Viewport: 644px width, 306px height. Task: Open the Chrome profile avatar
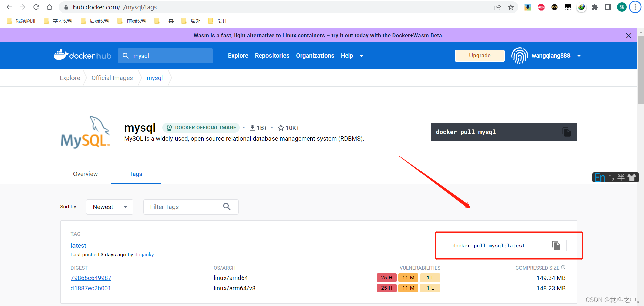tap(622, 7)
